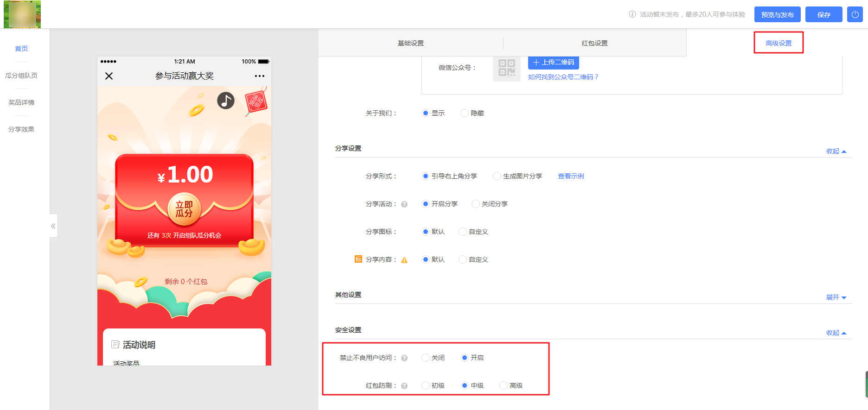This screenshot has height=410, width=868.
Task: Switch to 红包设置 tab
Action: pos(595,43)
